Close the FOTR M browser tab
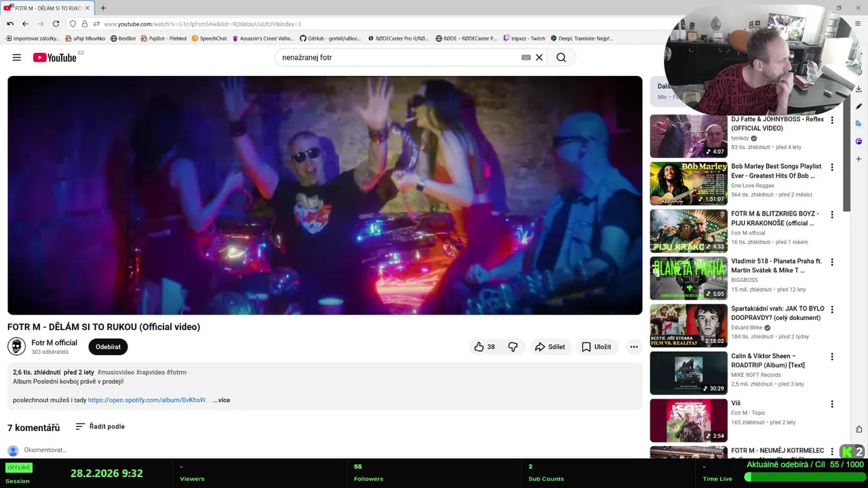868x488 pixels. 87,8
